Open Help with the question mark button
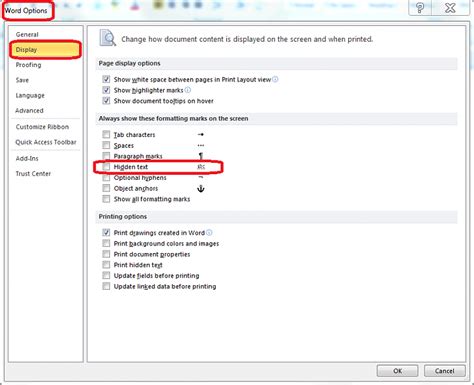This screenshot has height=385, width=474. (x=420, y=8)
